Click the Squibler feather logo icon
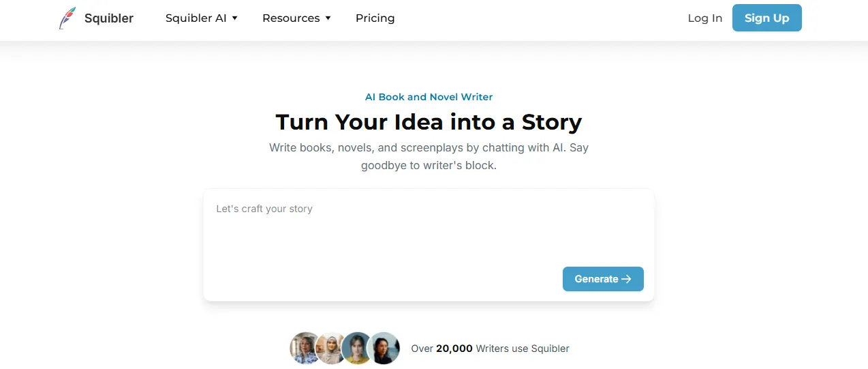868x369 pixels. [x=67, y=18]
